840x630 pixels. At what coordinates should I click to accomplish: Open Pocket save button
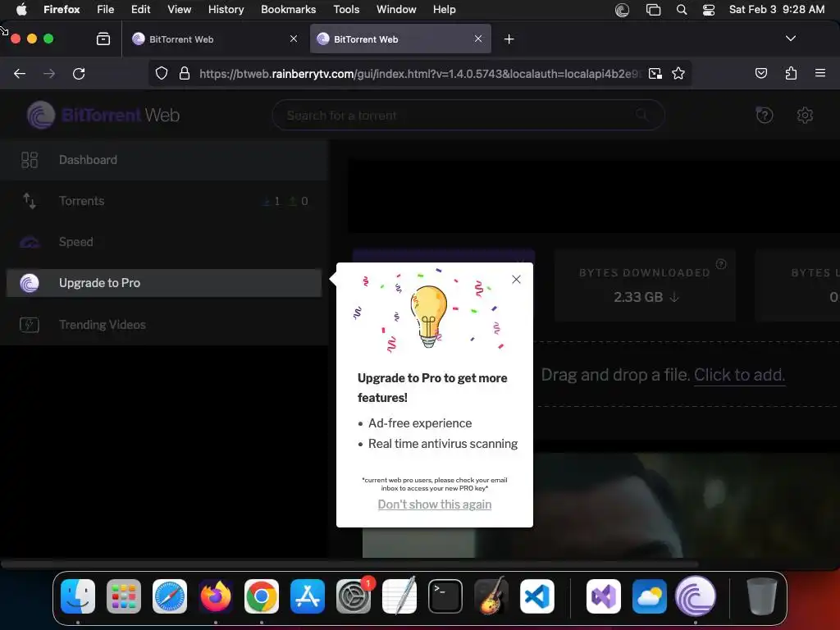coord(760,73)
